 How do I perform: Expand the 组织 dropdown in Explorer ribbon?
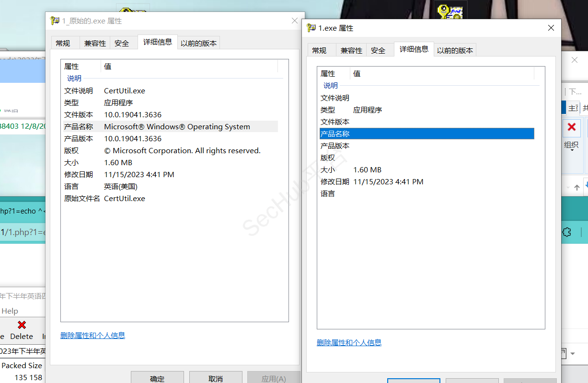571,149
